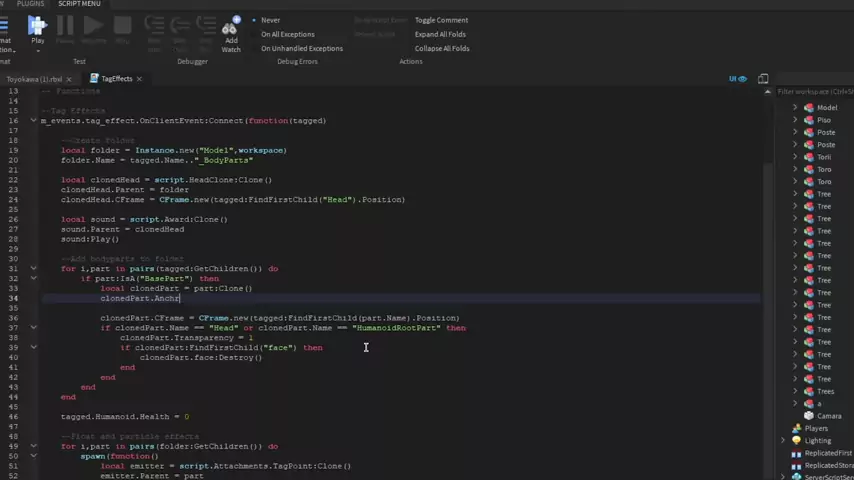This screenshot has height=480, width=854.
Task: Click the Pause button in Test group
Action: point(65,28)
